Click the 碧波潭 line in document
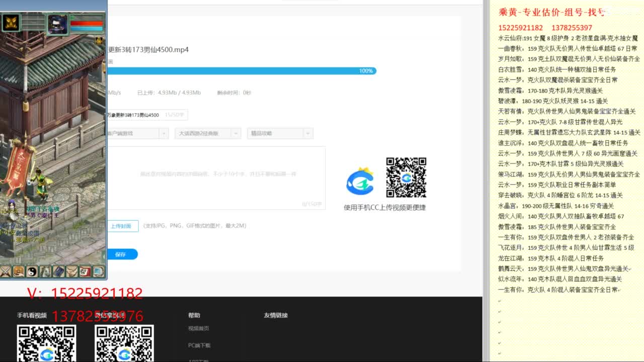Screen dimensions: 644x362 coord(553,101)
